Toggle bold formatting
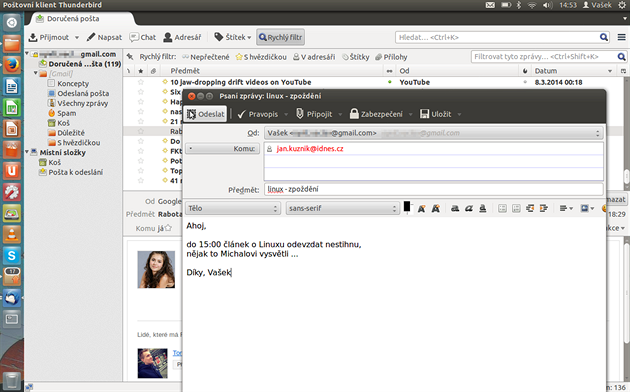 tap(455, 208)
